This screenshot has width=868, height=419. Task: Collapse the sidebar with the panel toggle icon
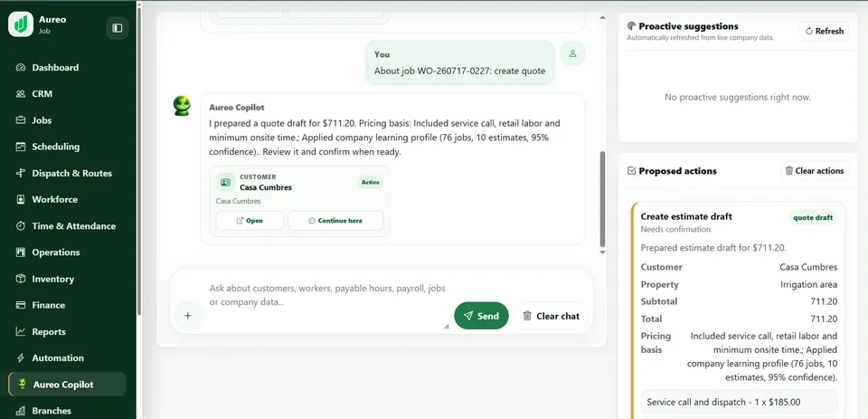pos(118,28)
